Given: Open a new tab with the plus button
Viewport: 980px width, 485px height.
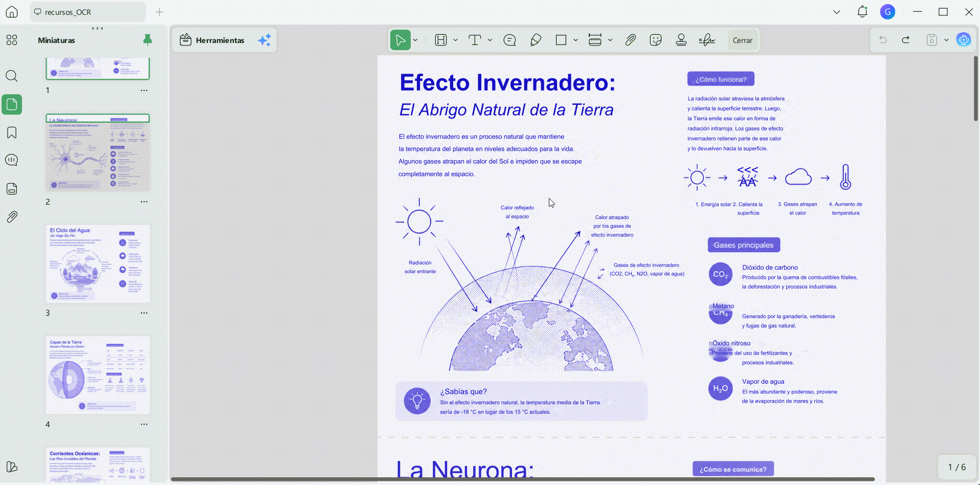Looking at the screenshot, I should click(160, 12).
